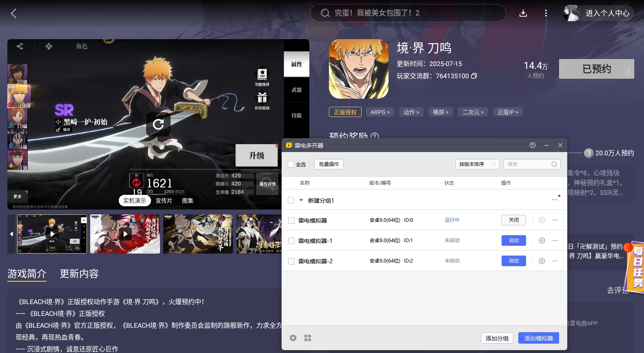Open the 二次元 tag category

[x=473, y=112]
